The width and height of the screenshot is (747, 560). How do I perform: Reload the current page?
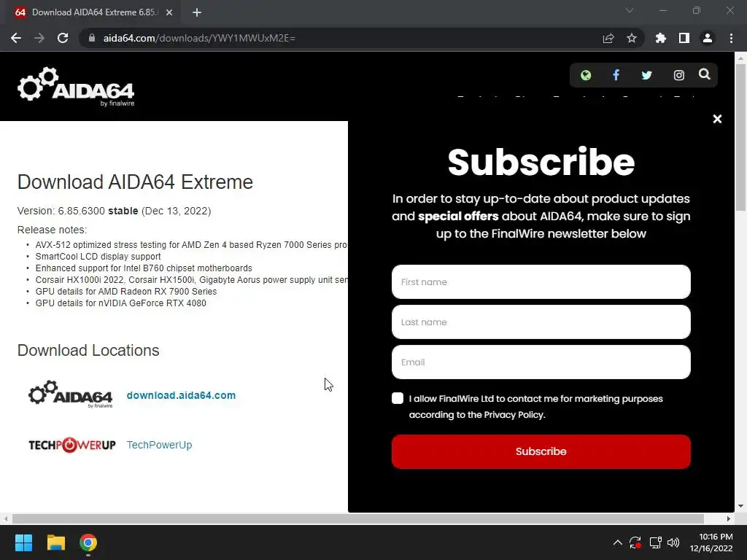pyautogui.click(x=63, y=38)
